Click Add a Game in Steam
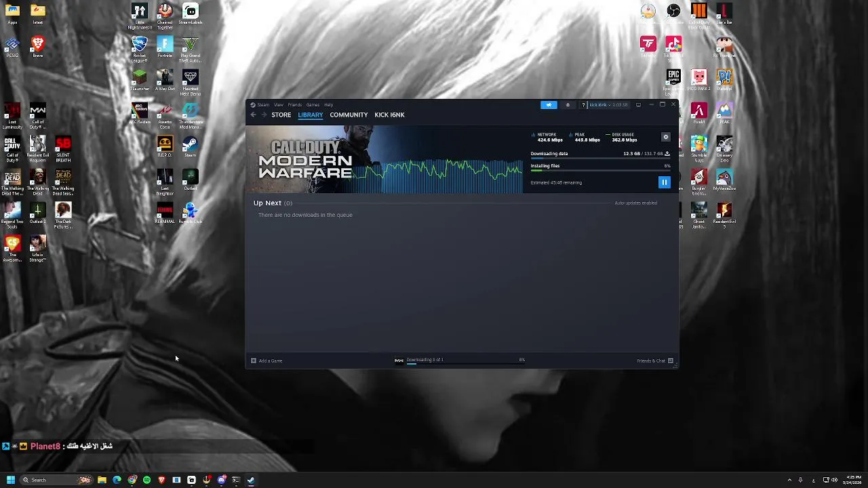The height and width of the screenshot is (488, 868). [267, 361]
